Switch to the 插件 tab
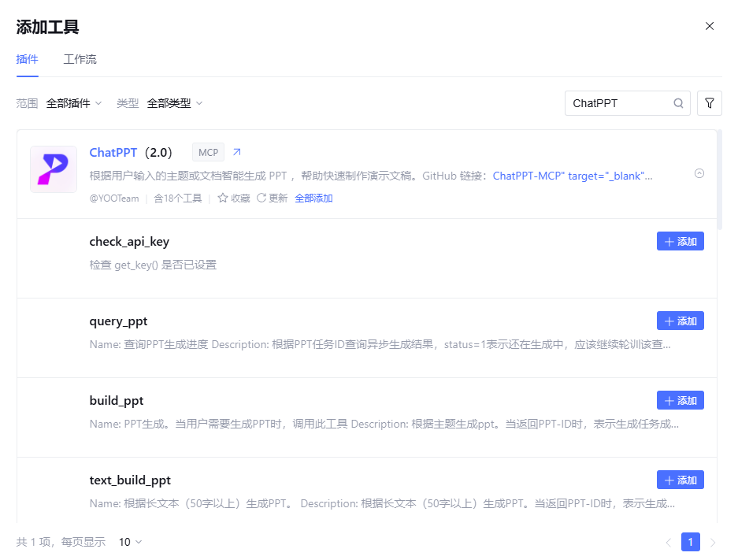This screenshot has width=738, height=560. pos(28,60)
